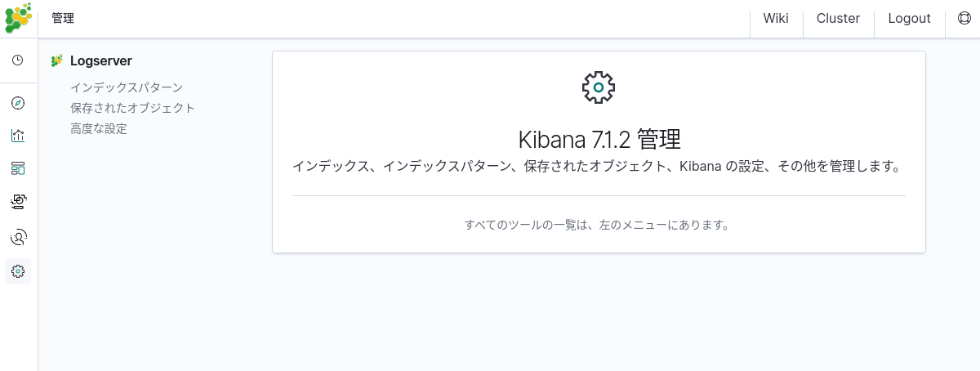Open the Cluster menu item
This screenshot has height=371, width=980.
[x=838, y=19]
